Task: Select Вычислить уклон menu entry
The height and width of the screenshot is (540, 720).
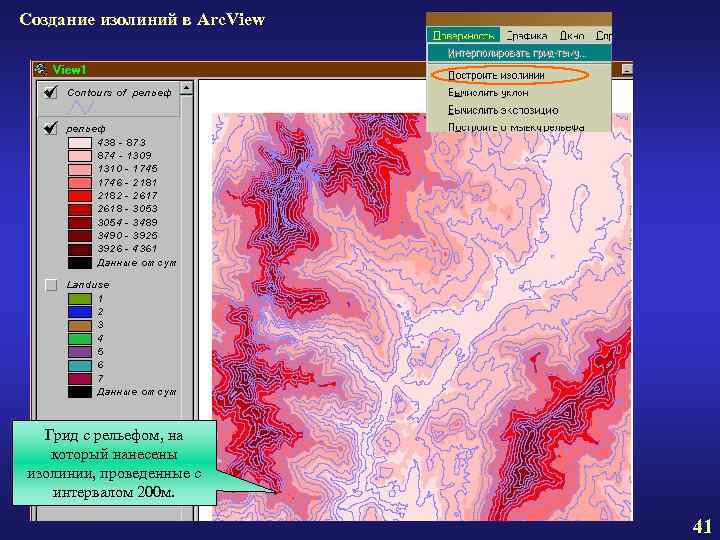Action: (x=488, y=93)
